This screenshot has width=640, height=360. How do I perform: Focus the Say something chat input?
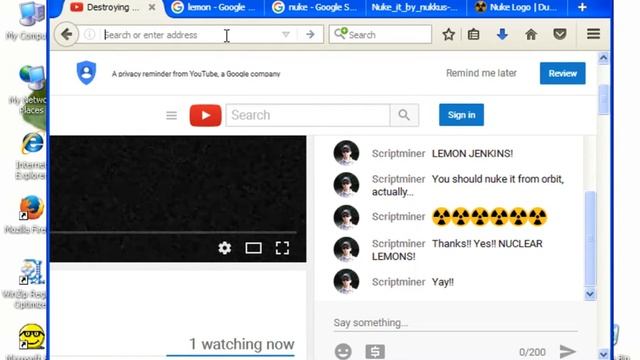455,322
